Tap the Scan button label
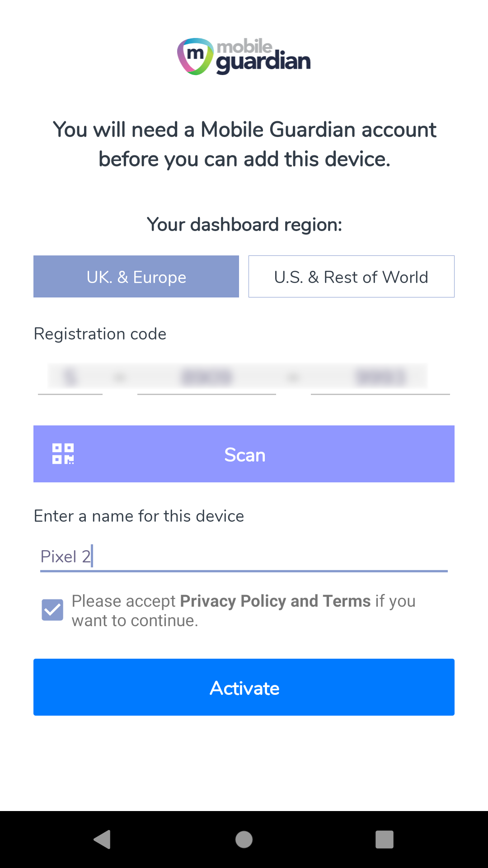This screenshot has height=868, width=488. click(x=244, y=455)
